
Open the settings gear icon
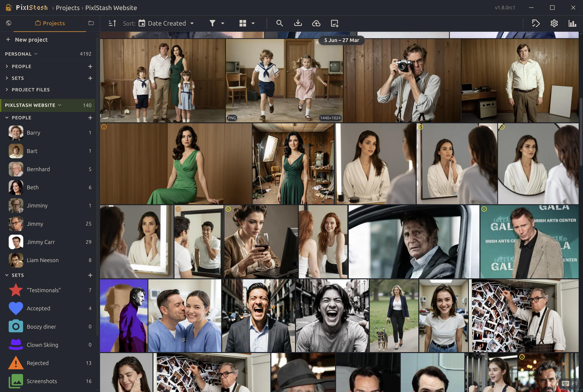click(x=554, y=23)
